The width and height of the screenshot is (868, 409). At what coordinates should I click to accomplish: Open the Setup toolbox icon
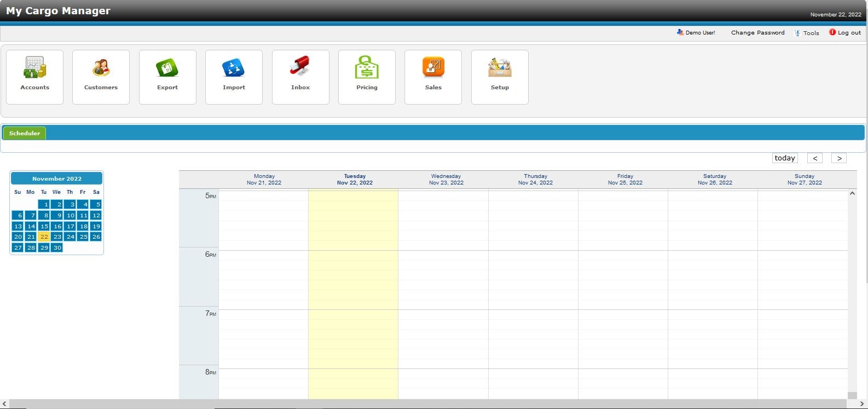(500, 77)
